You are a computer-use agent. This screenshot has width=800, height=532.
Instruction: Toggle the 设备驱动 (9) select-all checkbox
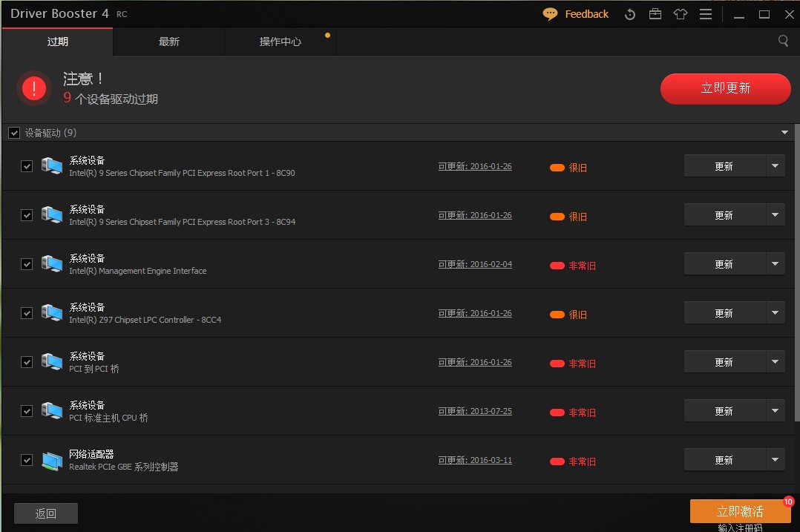[14, 133]
